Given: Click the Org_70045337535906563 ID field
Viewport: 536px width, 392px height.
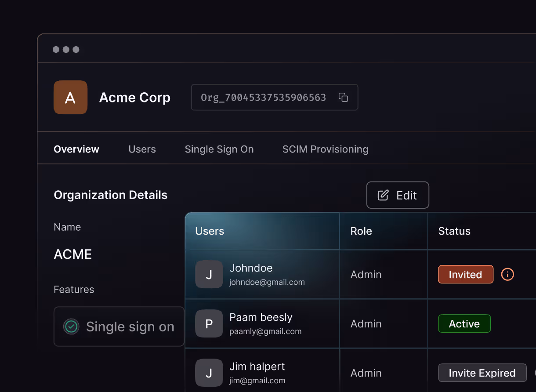Looking at the screenshot, I should [275, 98].
